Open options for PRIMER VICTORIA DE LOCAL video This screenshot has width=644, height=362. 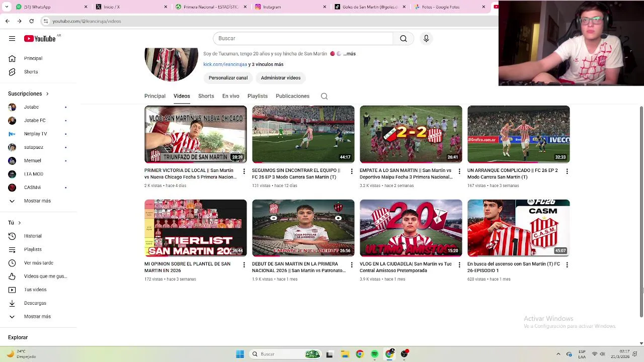(244, 171)
